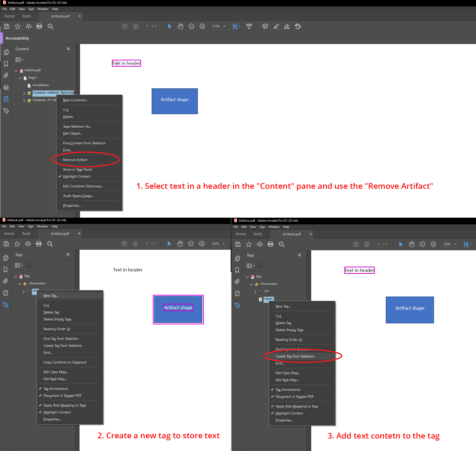Click the stamp icon at the toolbar's end, top window
This screenshot has height=451, width=476.
[298, 26]
